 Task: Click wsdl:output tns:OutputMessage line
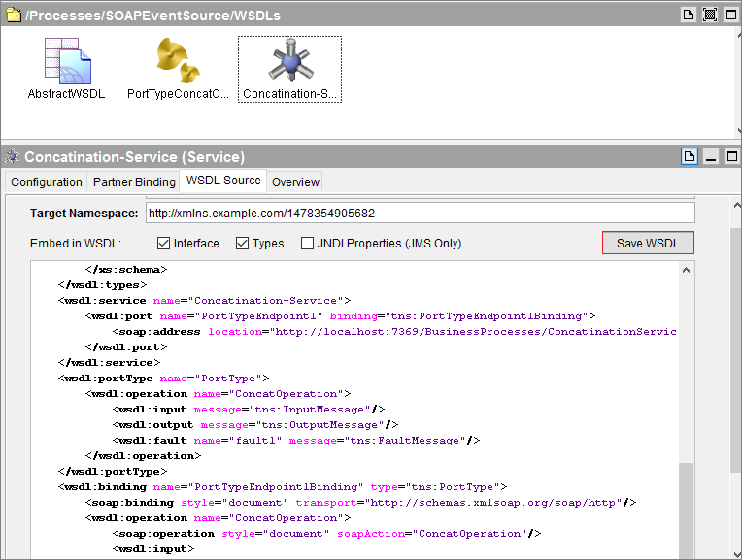(x=255, y=425)
